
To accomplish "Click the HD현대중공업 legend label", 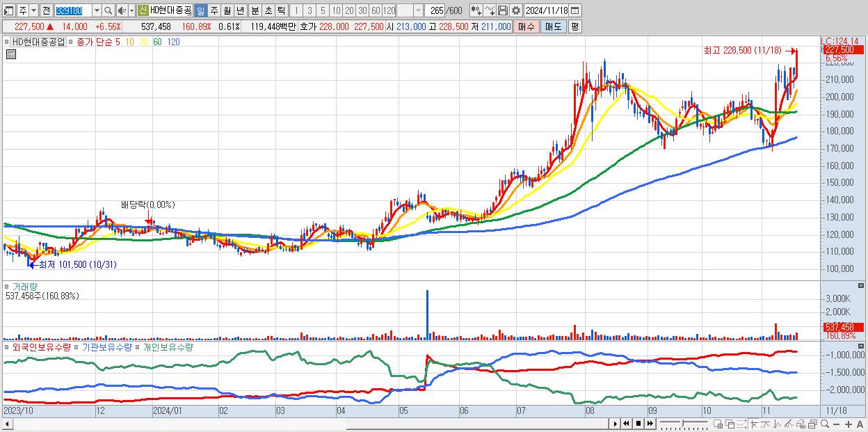I will coord(38,42).
